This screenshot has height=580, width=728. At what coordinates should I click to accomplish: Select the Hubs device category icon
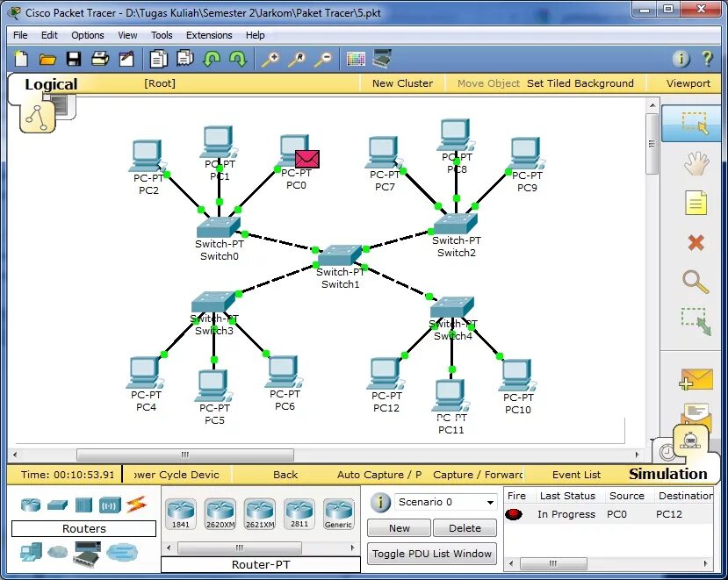point(83,505)
